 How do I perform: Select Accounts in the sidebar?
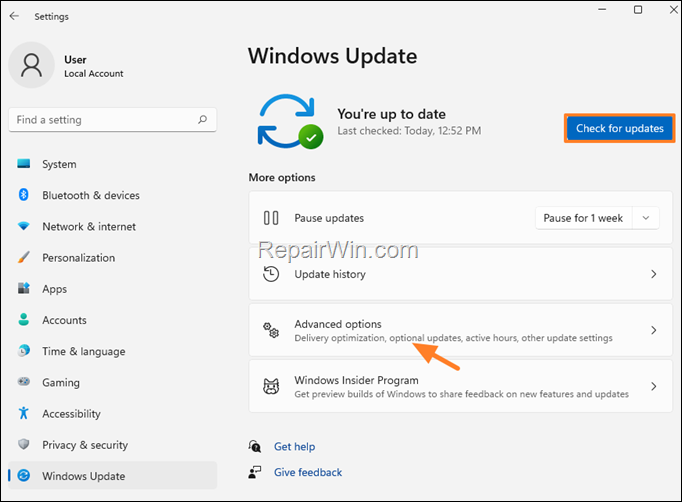pos(112,320)
